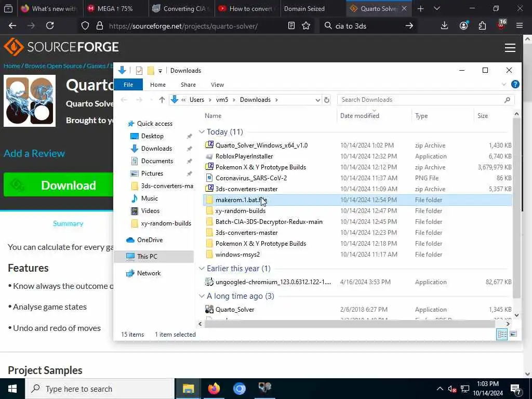Switch to details view layout icon
532x399 pixels.
[502, 334]
